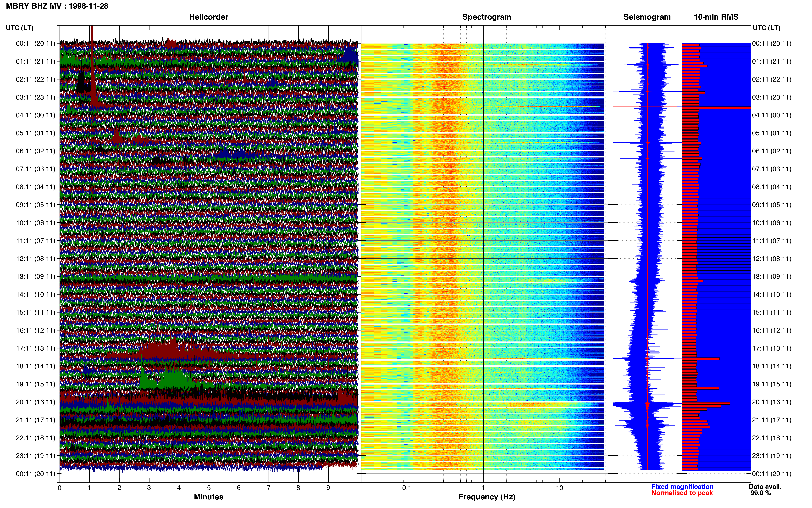Click the green high-amplitude trace at 13:11
The image size is (812, 508).
[x=209, y=279]
